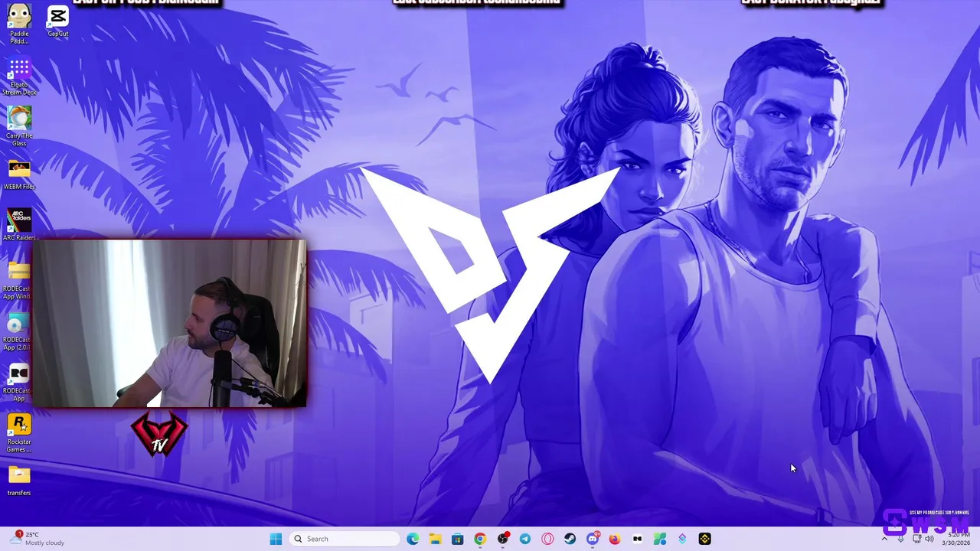Image resolution: width=980 pixels, height=551 pixels.
Task: Open Discord from the taskbar
Action: [593, 539]
